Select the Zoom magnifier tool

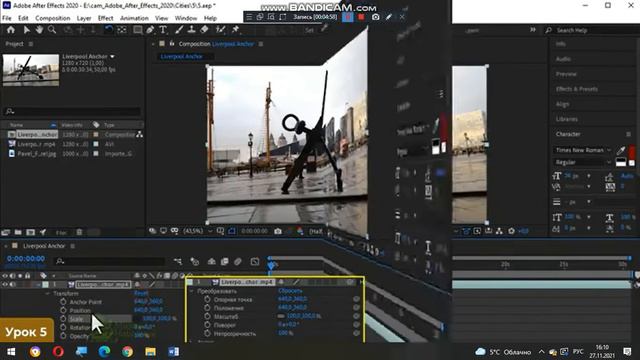coord(52,30)
